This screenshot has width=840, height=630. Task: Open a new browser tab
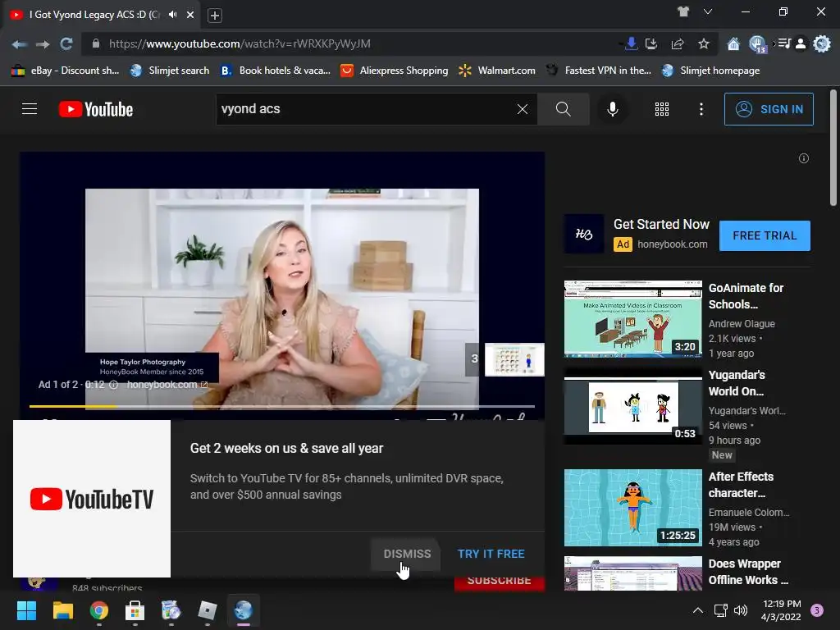tap(215, 16)
